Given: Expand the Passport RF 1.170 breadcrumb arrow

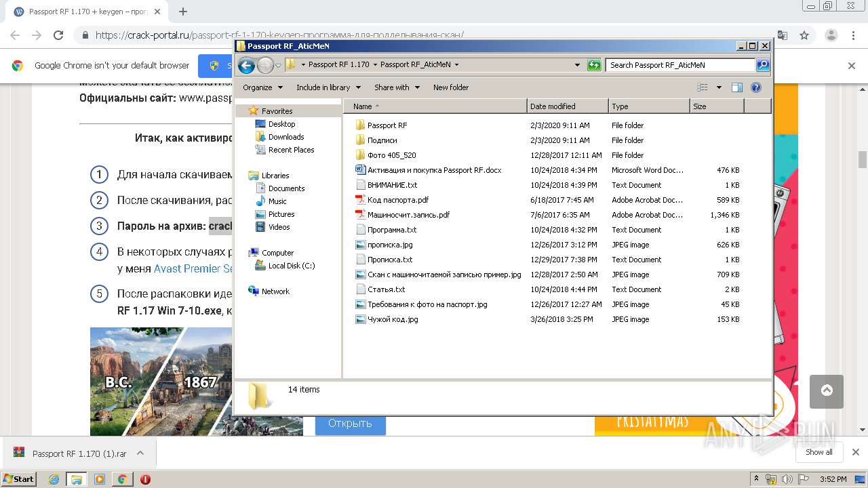Looking at the screenshot, I should (x=375, y=65).
